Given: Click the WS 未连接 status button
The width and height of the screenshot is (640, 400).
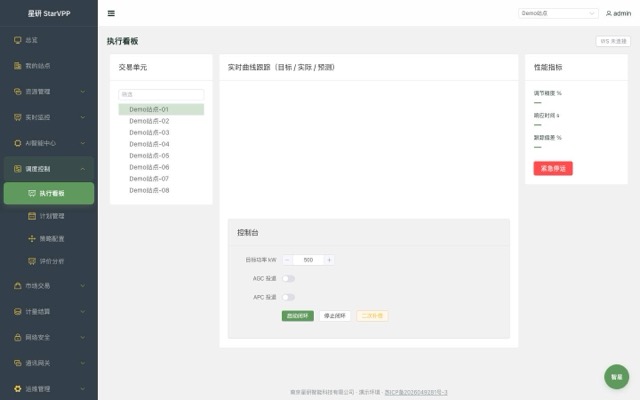Looking at the screenshot, I should click(x=613, y=41).
